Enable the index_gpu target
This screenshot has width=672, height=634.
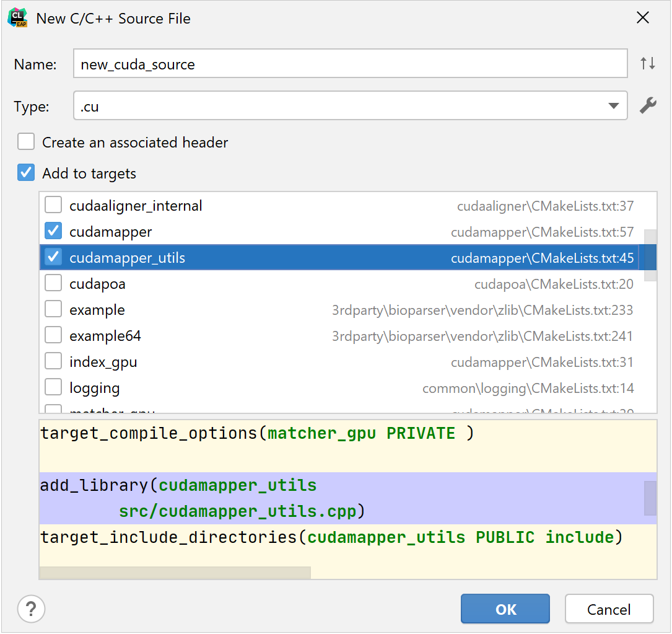point(53,361)
